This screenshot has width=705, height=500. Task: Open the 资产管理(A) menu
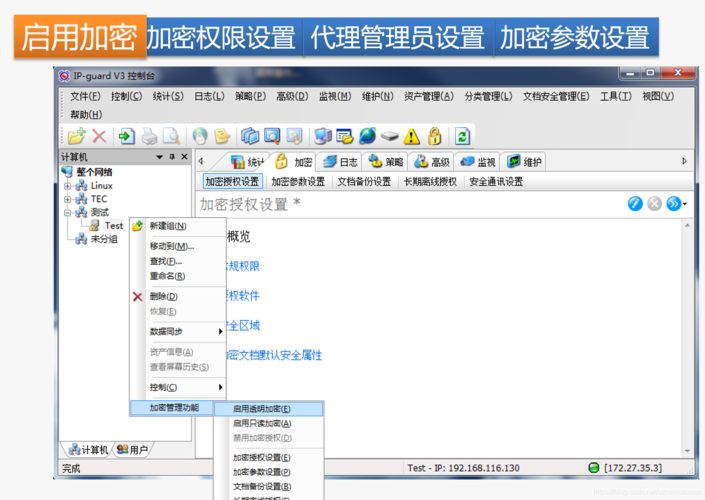click(x=428, y=96)
